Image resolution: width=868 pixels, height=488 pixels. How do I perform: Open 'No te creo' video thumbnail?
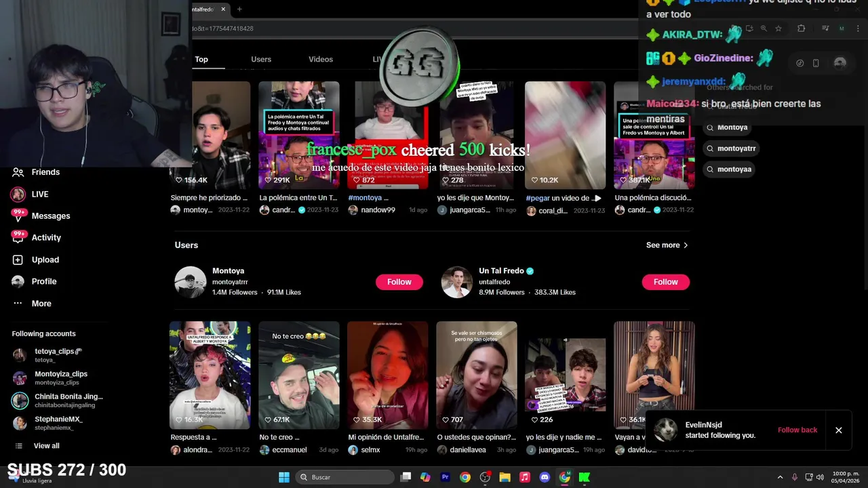click(x=298, y=375)
